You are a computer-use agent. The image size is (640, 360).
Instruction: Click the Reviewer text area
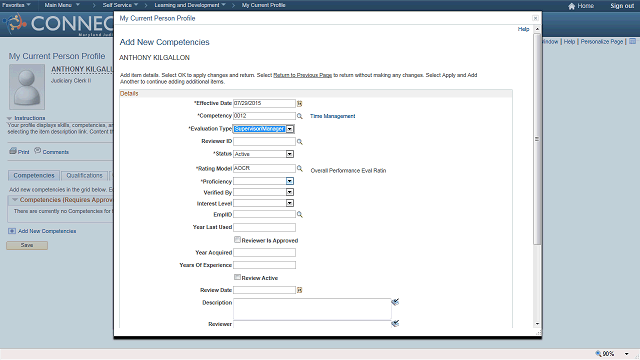[x=312, y=324]
